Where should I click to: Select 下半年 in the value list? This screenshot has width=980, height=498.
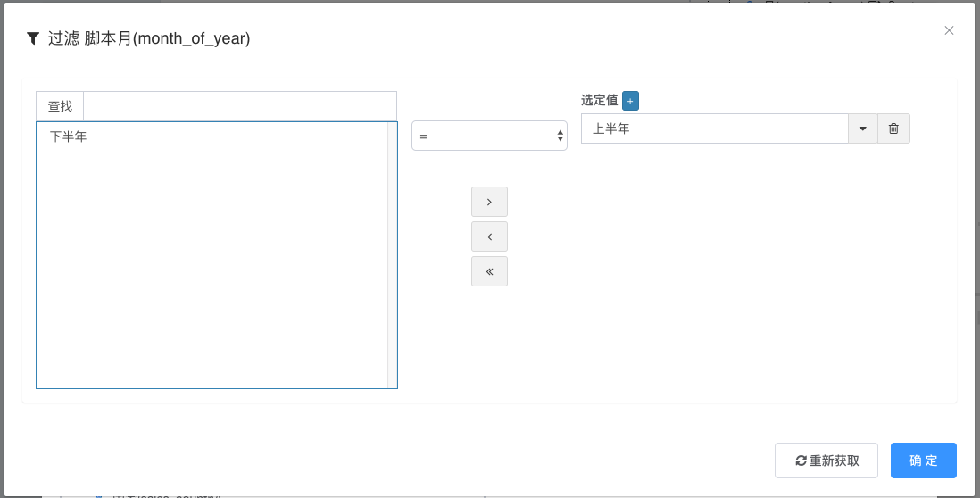click(x=68, y=137)
